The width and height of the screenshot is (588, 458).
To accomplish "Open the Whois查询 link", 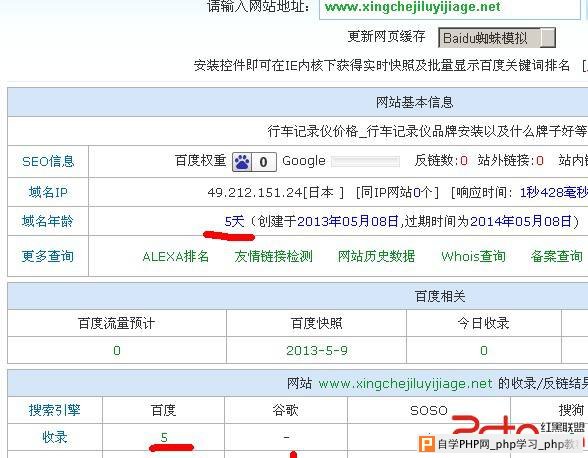I will coord(473,257).
